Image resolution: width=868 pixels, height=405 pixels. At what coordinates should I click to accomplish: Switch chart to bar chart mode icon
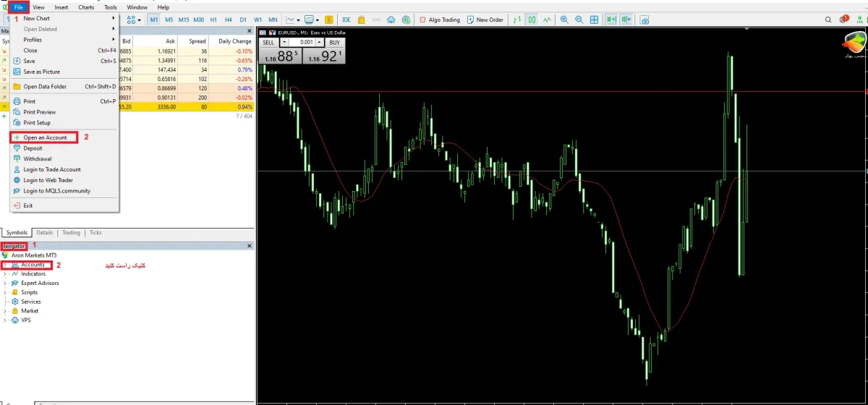click(x=516, y=20)
